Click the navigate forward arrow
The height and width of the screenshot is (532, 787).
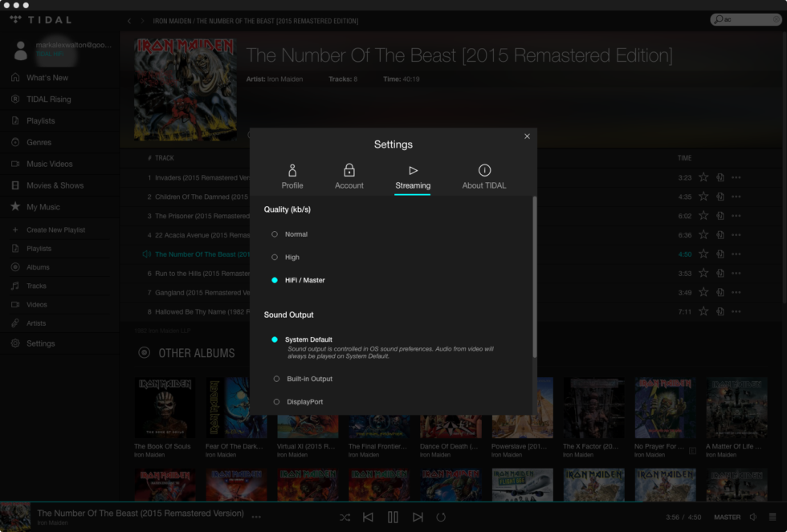[x=143, y=21]
